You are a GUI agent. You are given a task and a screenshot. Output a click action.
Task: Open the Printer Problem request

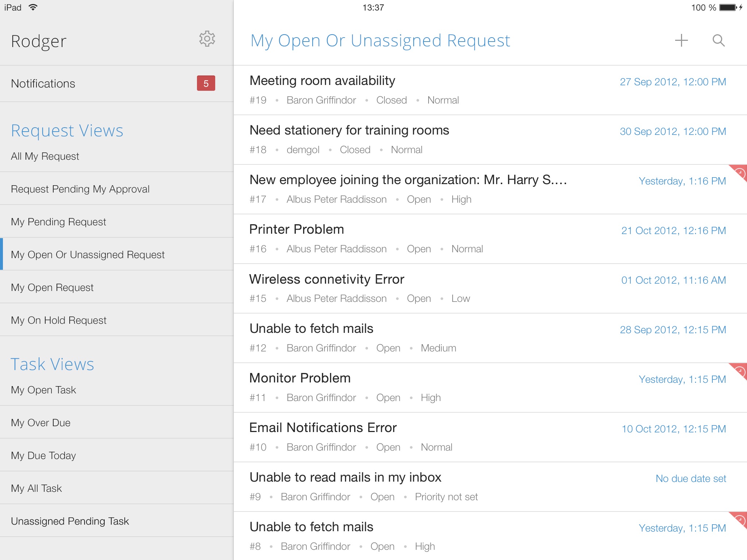490,239
